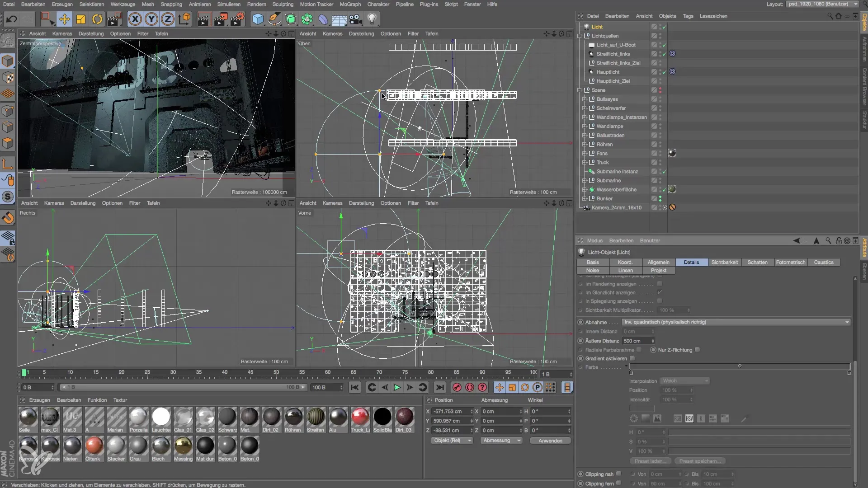
Task: Open the Spline pen tool icon
Action: [x=274, y=19]
